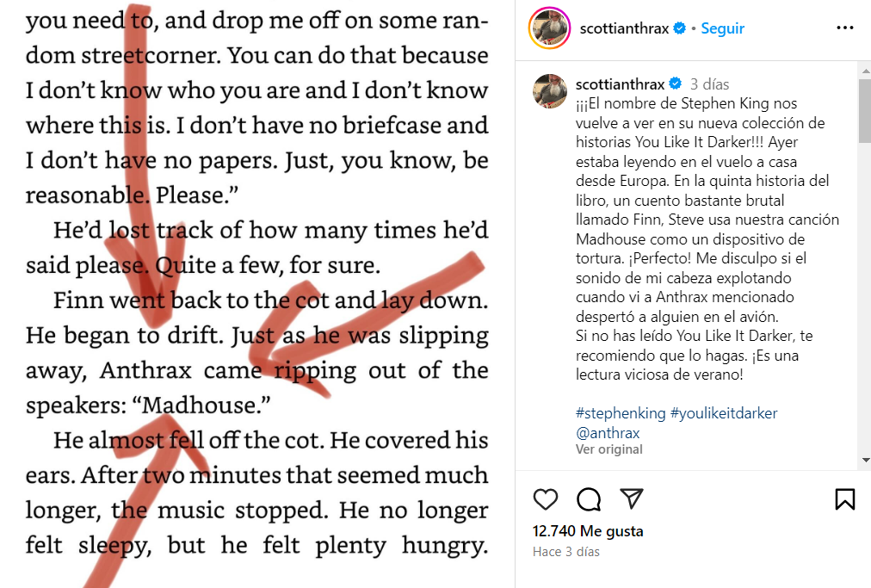The width and height of the screenshot is (871, 588).
Task: Follow the account via the Seguir button
Action: [722, 28]
